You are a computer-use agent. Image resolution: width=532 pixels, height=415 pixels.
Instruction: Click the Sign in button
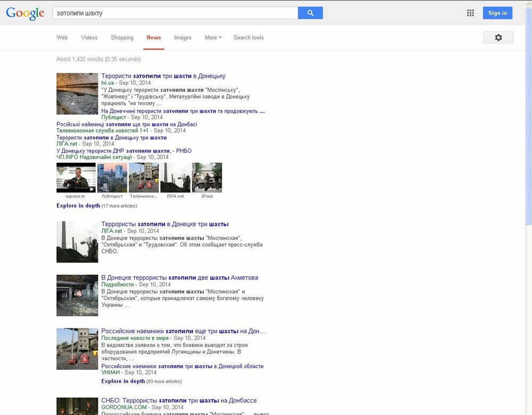coord(497,12)
